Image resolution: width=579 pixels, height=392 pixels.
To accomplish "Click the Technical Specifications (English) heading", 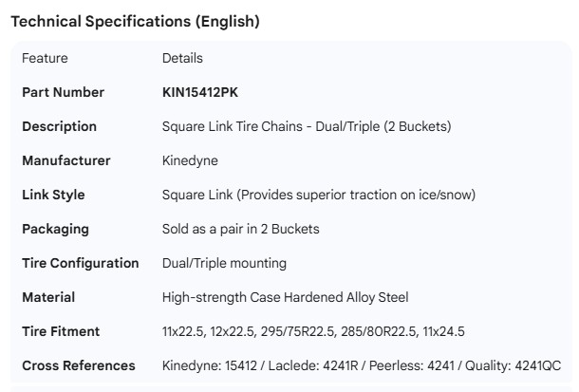I will click(135, 22).
